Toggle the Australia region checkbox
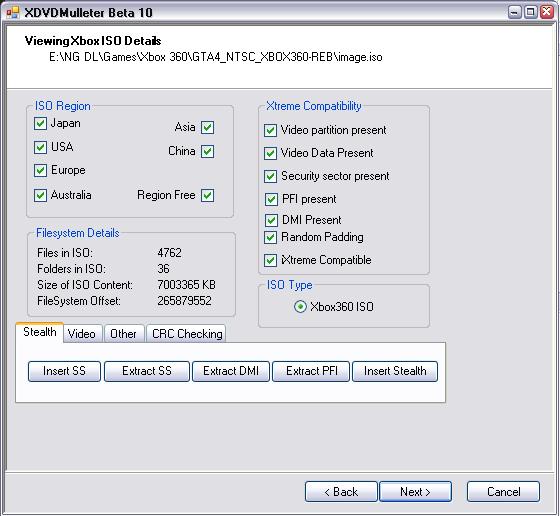This screenshot has width=560, height=516. point(40,195)
